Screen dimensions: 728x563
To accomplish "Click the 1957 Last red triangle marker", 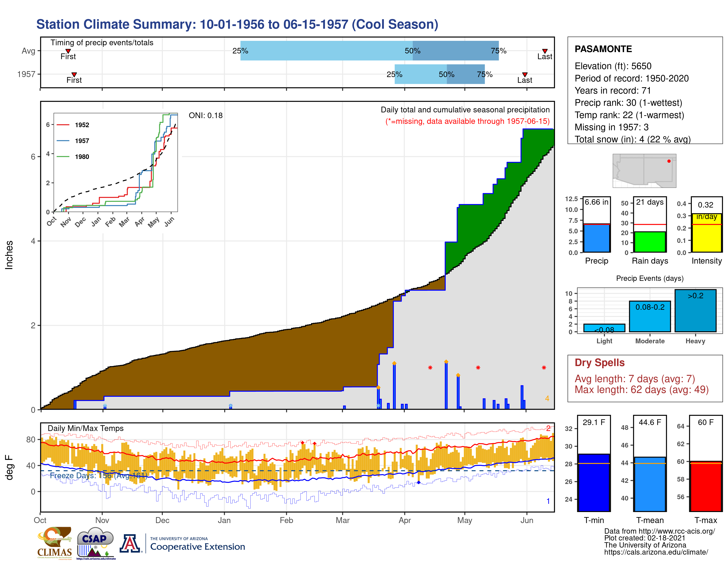I will 525,74.
